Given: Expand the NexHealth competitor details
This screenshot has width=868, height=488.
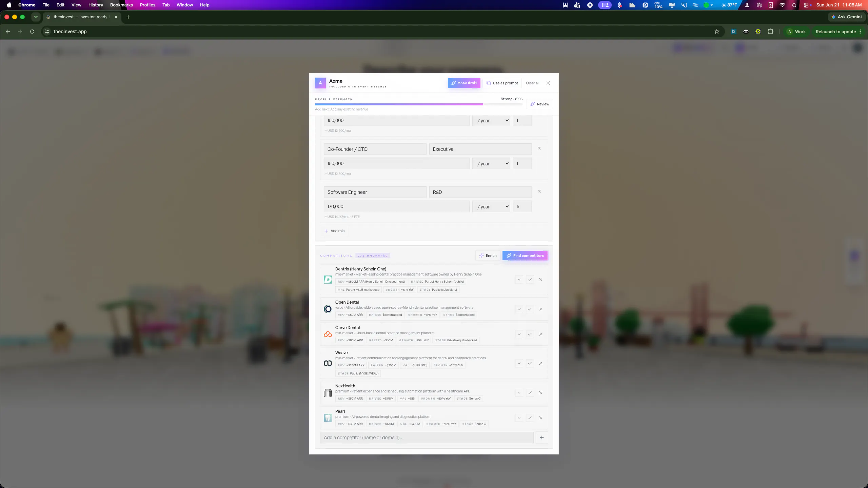Looking at the screenshot, I should pyautogui.click(x=519, y=393).
